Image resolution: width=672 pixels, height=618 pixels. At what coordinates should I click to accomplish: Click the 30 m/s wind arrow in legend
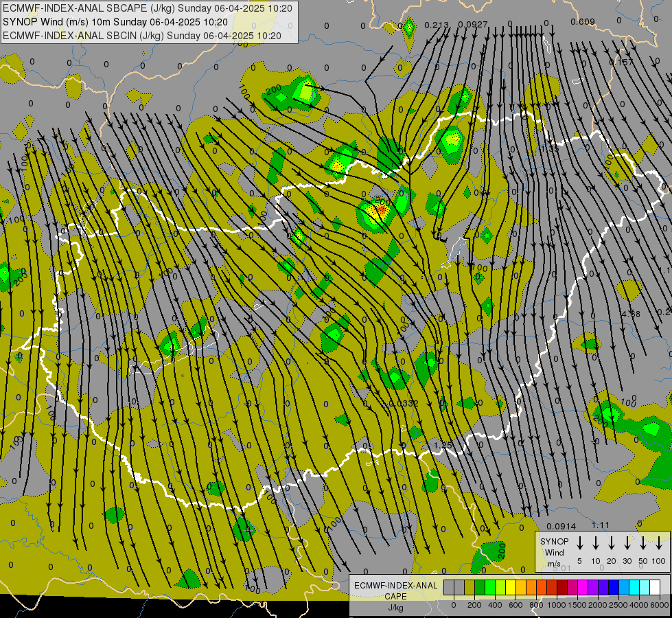pyautogui.click(x=627, y=543)
